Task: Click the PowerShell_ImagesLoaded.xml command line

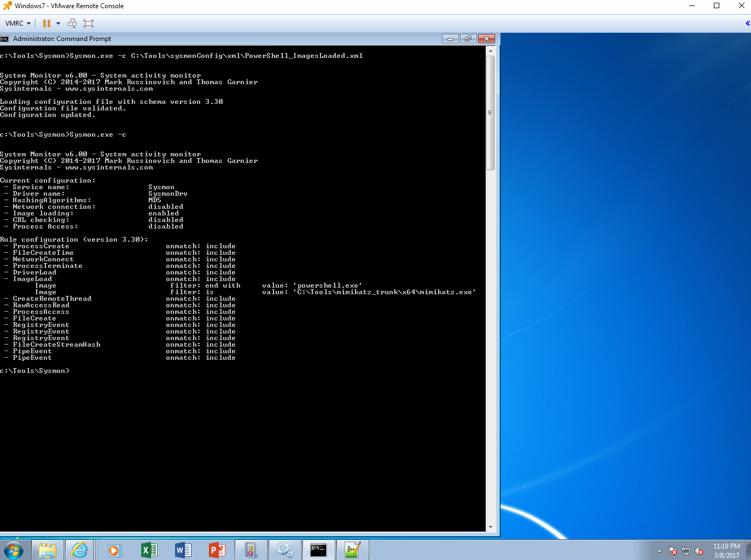Action: point(182,56)
